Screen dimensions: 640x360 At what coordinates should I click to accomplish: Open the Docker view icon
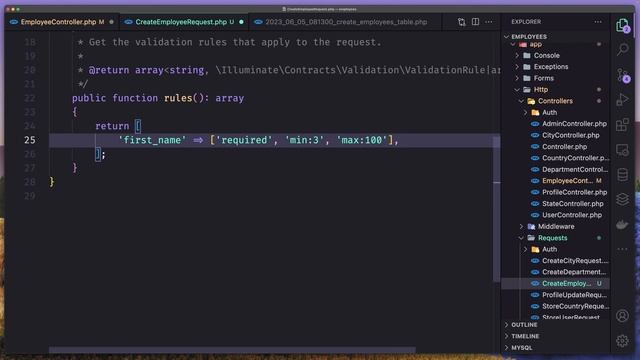tap(622, 224)
